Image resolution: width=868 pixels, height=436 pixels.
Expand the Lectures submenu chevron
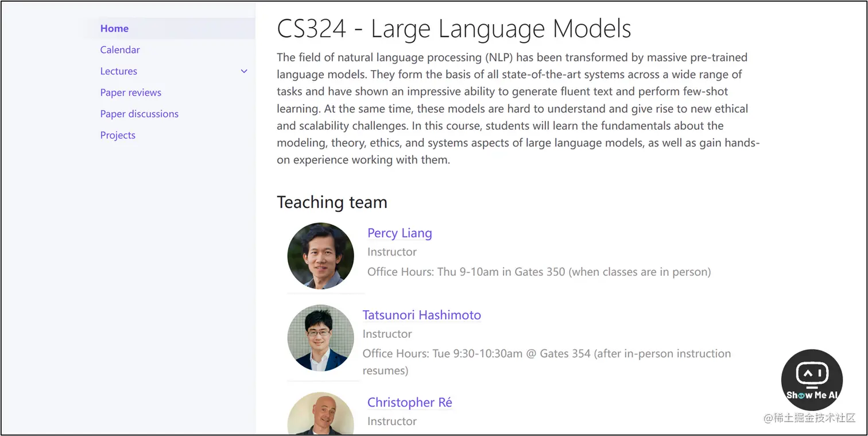244,71
